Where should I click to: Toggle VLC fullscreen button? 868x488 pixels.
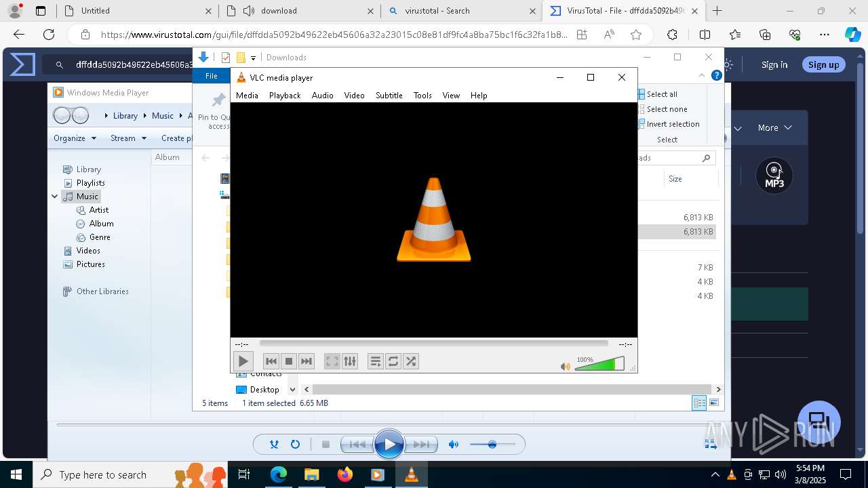click(332, 361)
